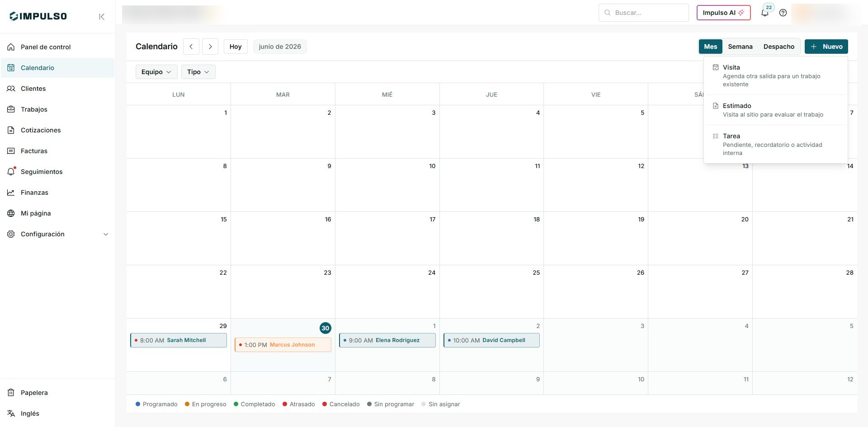Viewport: 868px width, 427px height.
Task: Select the highlighted day 30
Action: pos(325,328)
